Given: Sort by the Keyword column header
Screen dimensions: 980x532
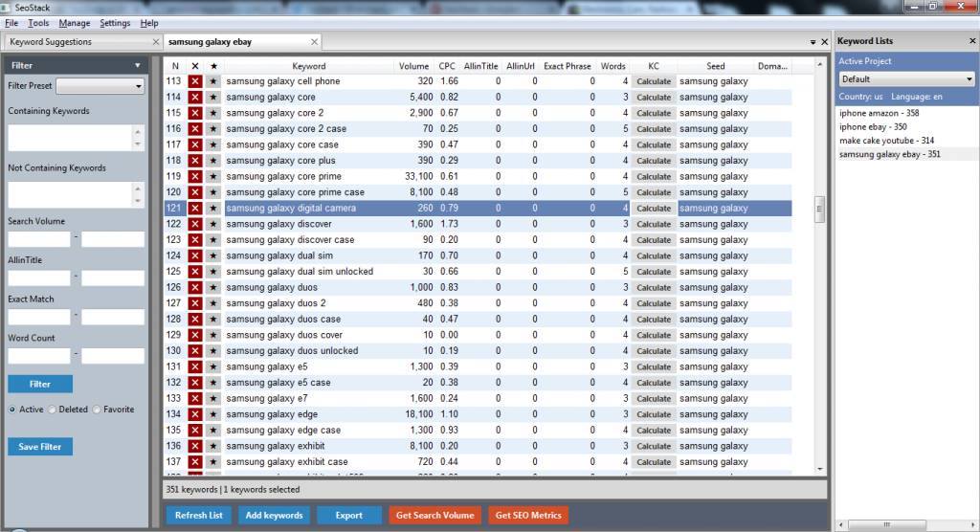Looking at the screenshot, I should [309, 66].
